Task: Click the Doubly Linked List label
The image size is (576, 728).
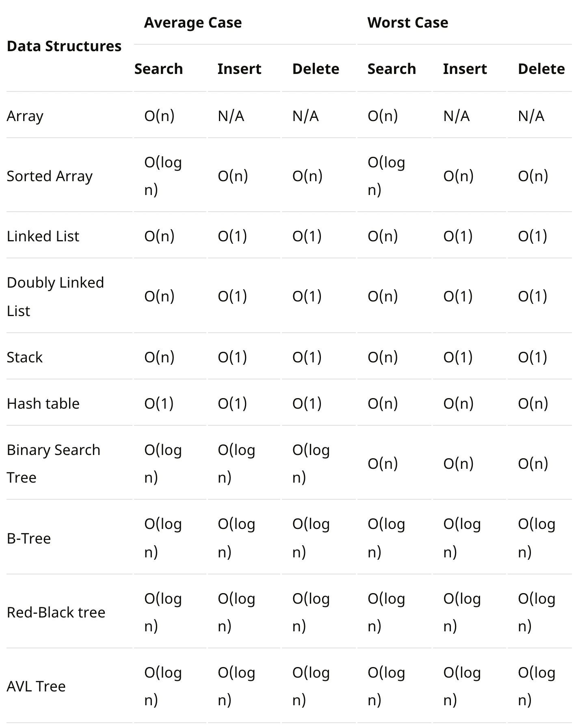Action: point(55,297)
